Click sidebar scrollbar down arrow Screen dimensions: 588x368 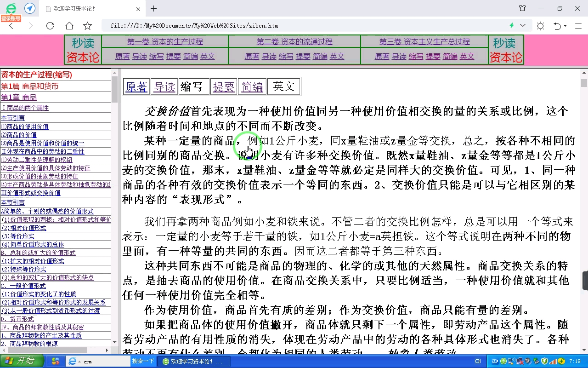(115, 343)
